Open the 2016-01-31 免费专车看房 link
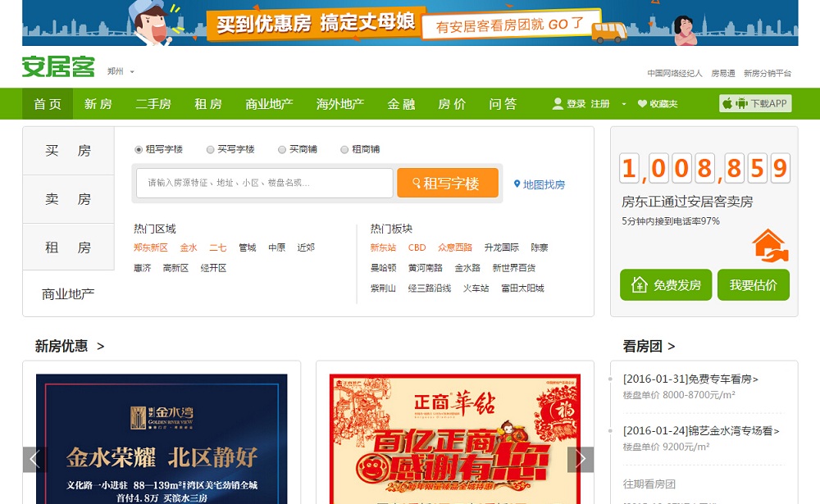 pos(690,379)
